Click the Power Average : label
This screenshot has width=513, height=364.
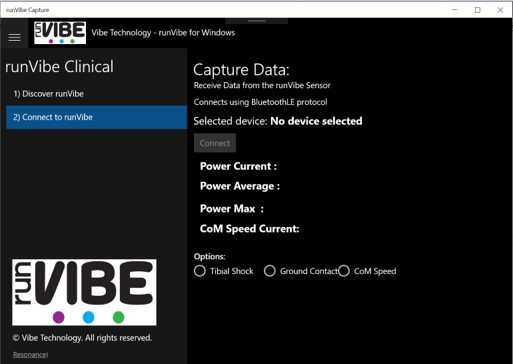pos(240,186)
